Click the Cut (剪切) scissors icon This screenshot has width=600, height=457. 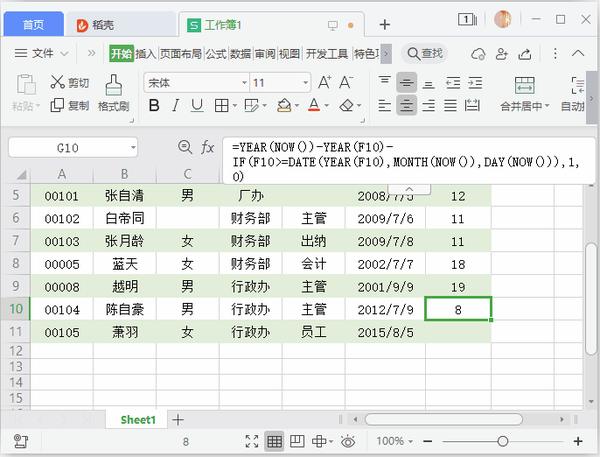click(x=58, y=82)
